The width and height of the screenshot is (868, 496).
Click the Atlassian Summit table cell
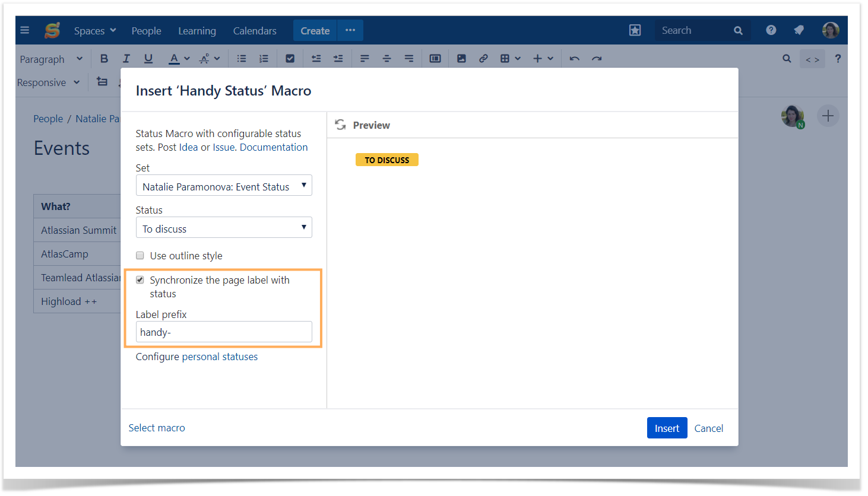click(x=77, y=230)
